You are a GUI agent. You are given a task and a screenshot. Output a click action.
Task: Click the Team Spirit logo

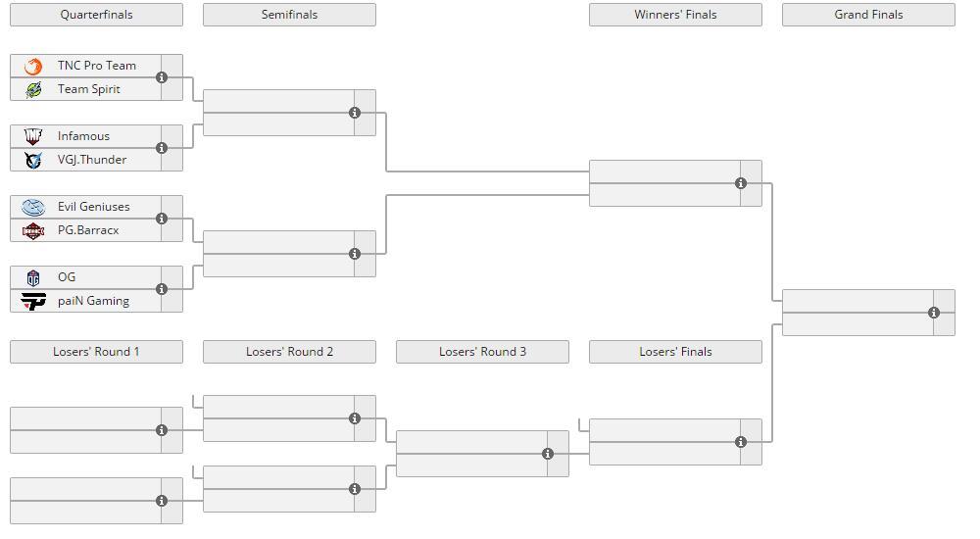coord(33,89)
